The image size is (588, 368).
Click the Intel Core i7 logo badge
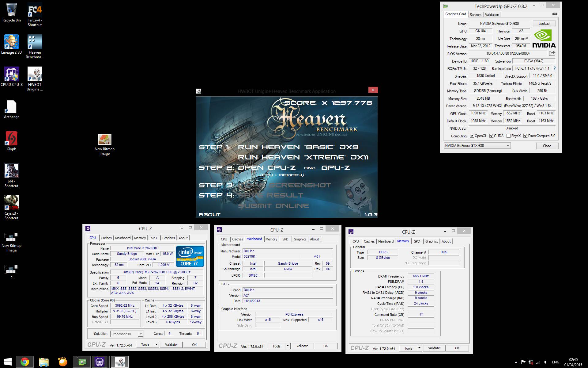point(190,256)
